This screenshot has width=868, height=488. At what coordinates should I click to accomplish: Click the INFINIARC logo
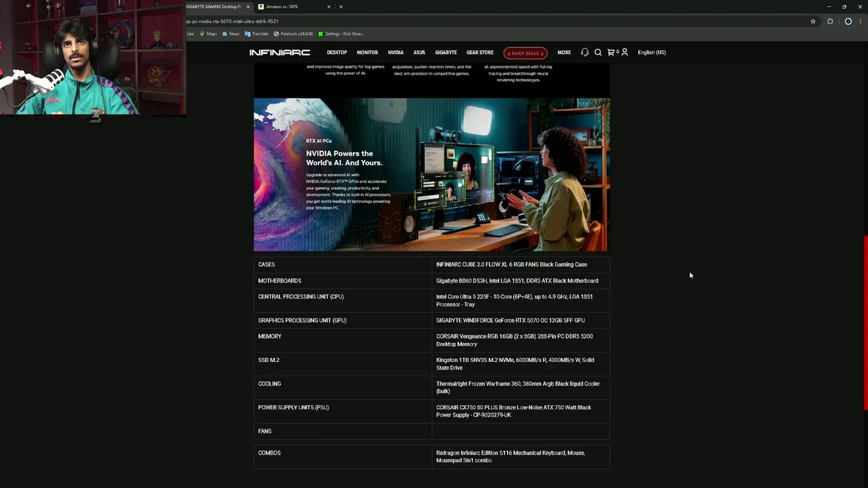click(279, 52)
